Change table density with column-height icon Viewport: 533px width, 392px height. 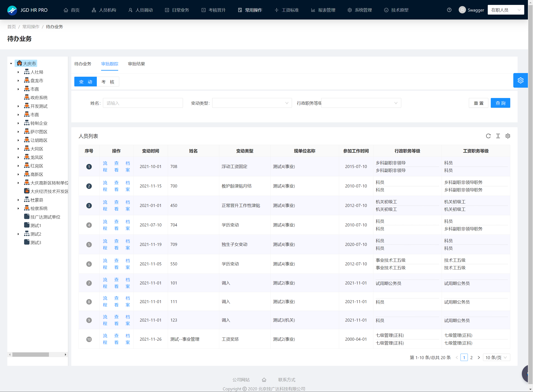(498, 136)
